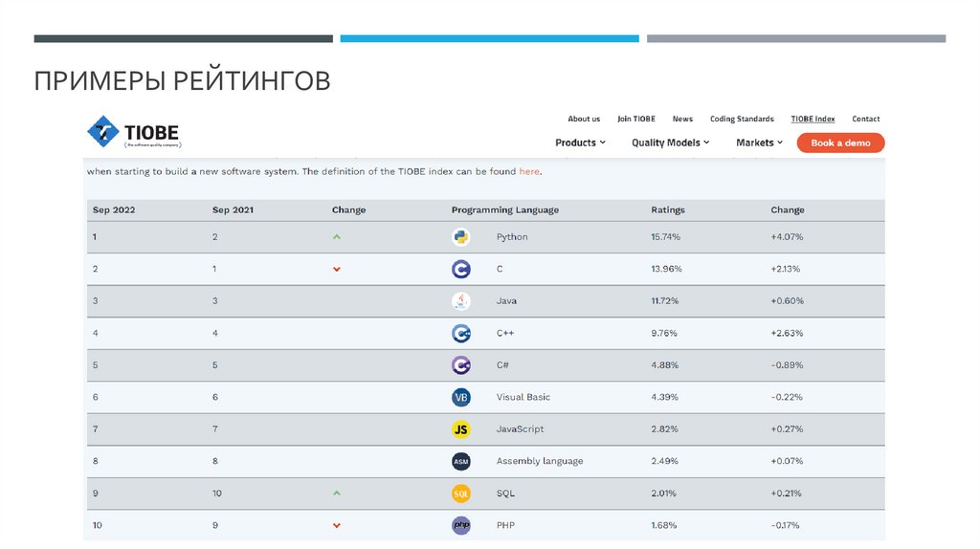980x549 pixels.
Task: Click the +0.21% change value
Action: 787,494
